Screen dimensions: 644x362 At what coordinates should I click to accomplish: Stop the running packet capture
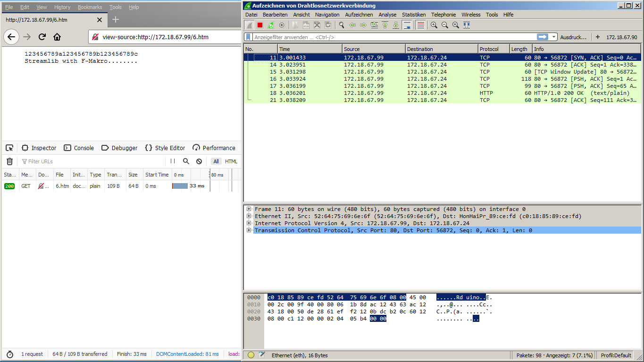point(260,25)
